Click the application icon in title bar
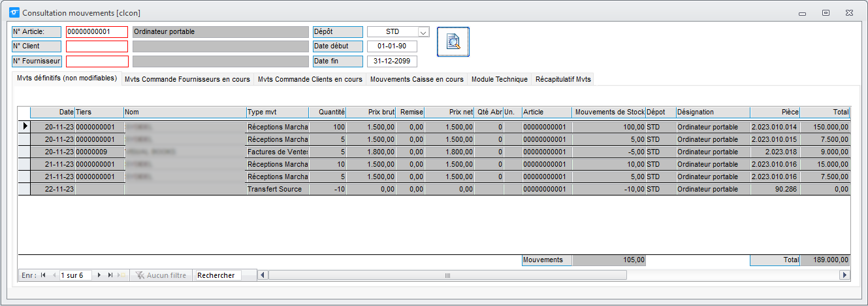The image size is (868, 306). click(13, 12)
